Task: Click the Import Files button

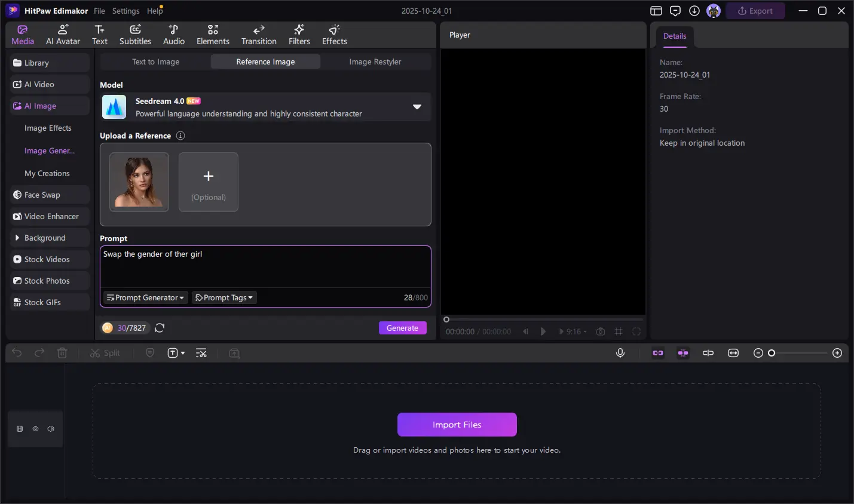Action: click(457, 425)
